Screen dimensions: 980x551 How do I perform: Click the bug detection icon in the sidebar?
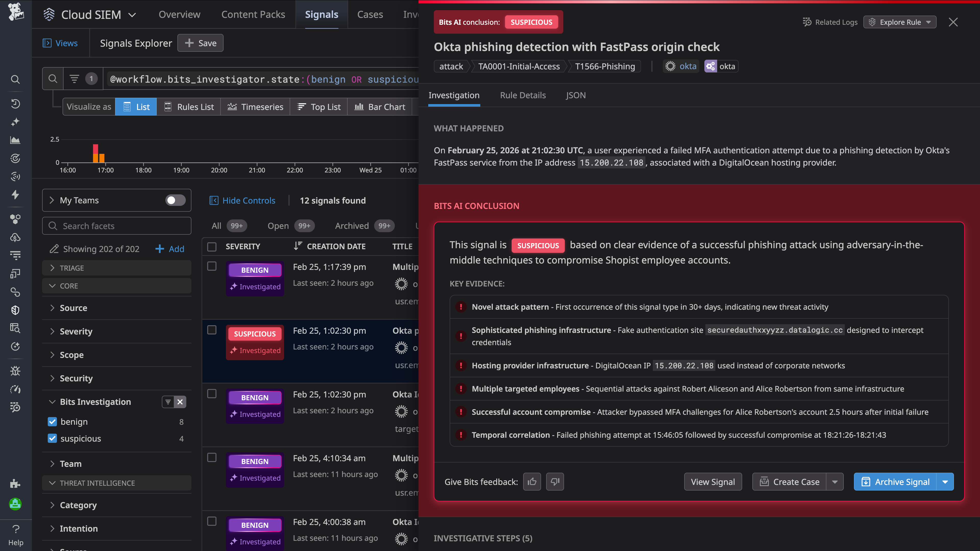[x=15, y=371]
